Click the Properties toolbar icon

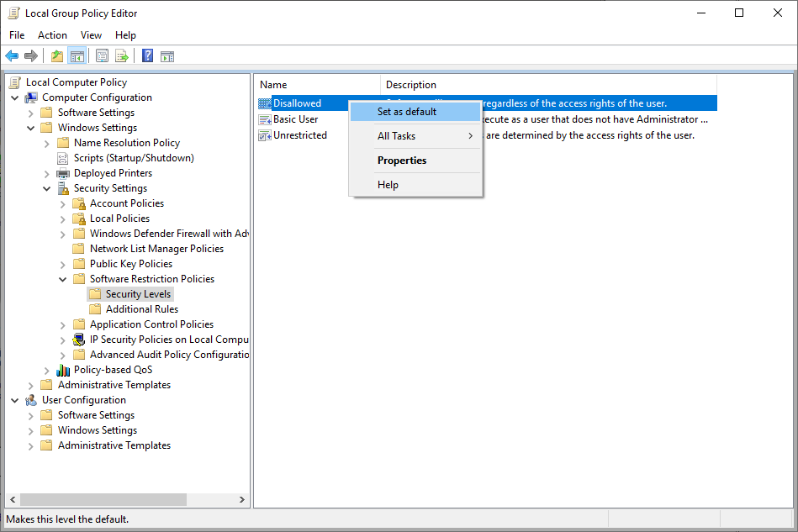102,56
